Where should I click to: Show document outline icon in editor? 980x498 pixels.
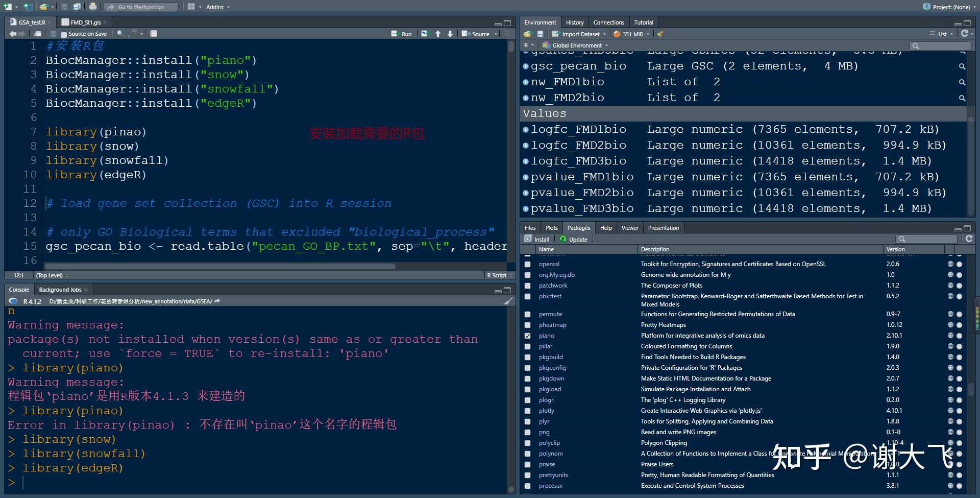coord(507,33)
